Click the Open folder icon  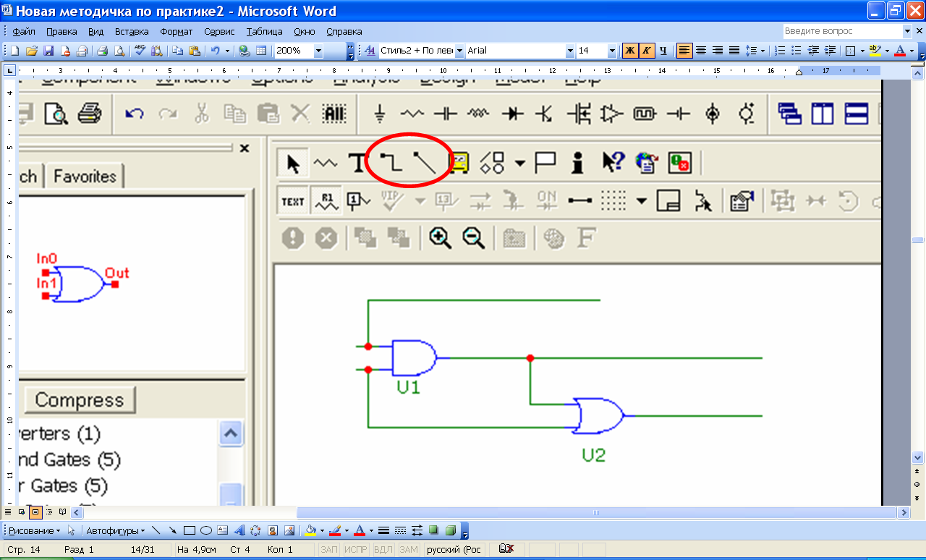point(31,51)
